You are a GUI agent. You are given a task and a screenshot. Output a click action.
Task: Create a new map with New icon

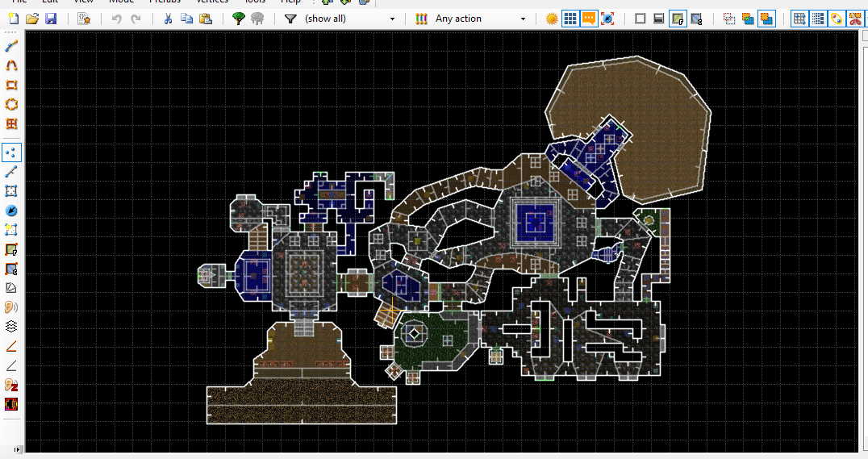click(13, 19)
